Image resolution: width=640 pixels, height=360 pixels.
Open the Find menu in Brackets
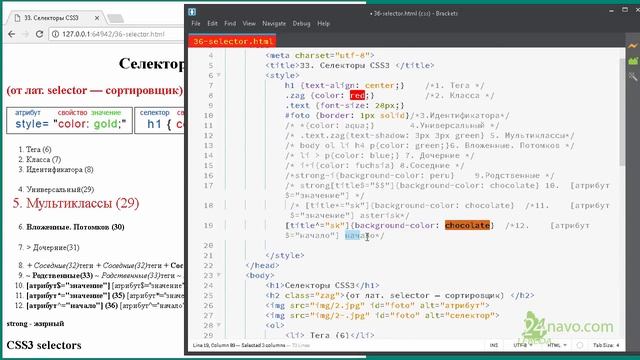point(230,24)
